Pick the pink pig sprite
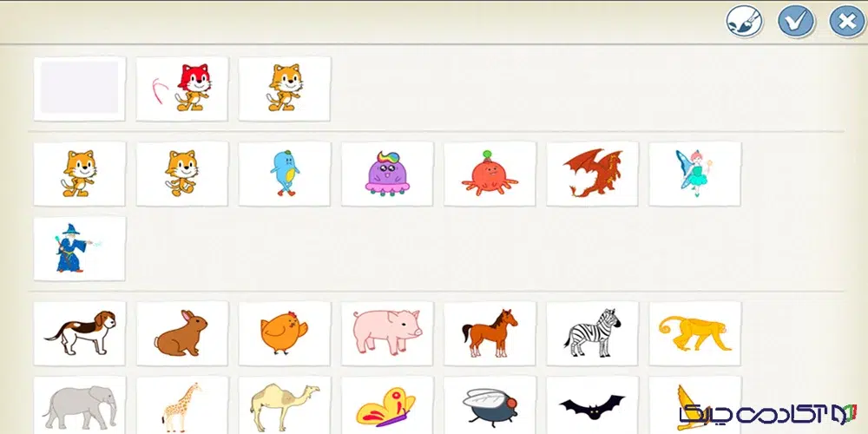The height and width of the screenshot is (434, 868). click(x=387, y=333)
